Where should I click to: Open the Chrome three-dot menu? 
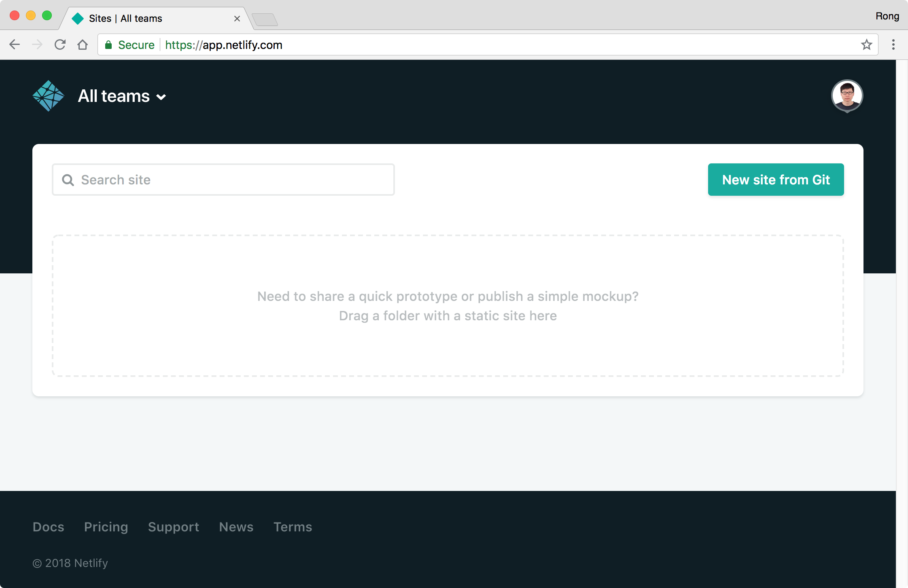coord(893,44)
